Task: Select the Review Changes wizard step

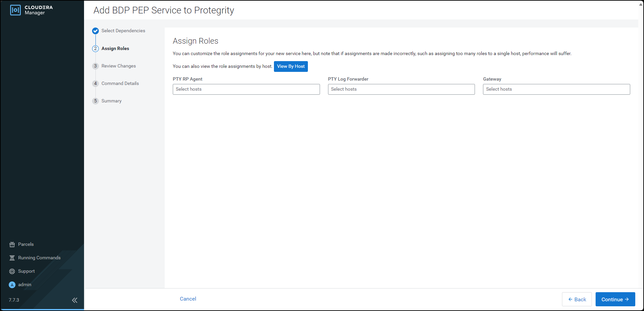Action: (x=119, y=66)
